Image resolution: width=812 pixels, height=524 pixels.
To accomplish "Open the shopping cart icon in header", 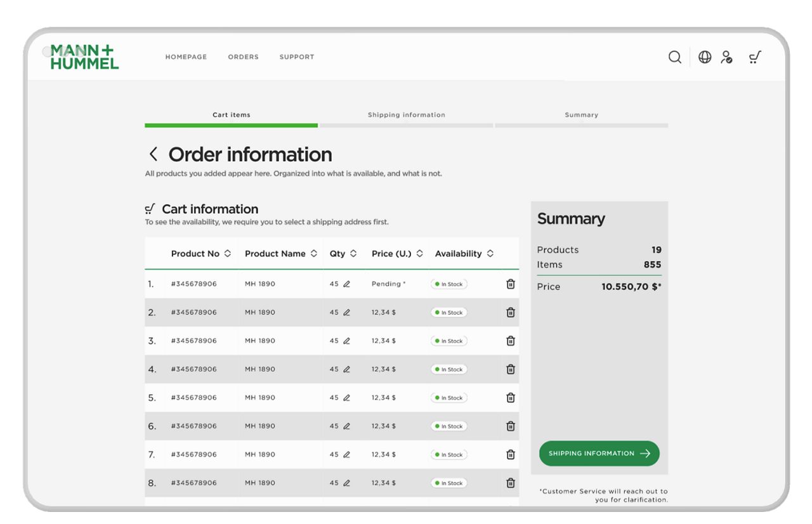I will pyautogui.click(x=755, y=57).
